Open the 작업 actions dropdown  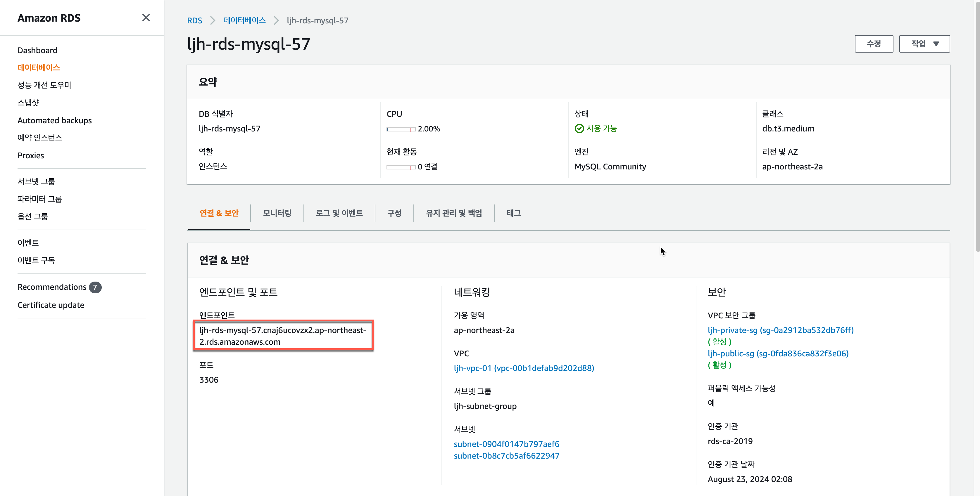pos(924,44)
